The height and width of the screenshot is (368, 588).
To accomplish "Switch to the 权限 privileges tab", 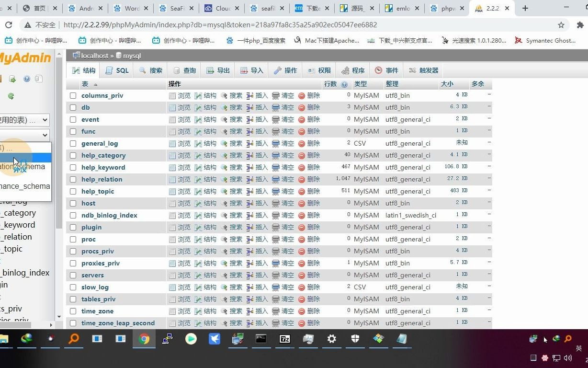I will [319, 70].
